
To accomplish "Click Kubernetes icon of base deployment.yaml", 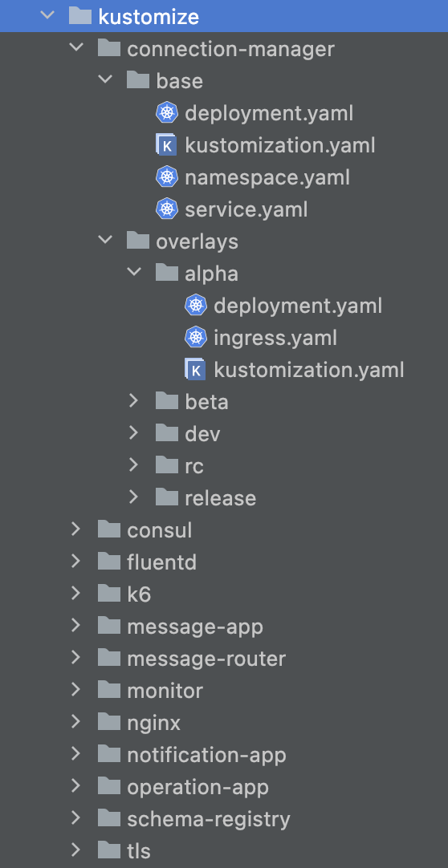I will (x=166, y=113).
